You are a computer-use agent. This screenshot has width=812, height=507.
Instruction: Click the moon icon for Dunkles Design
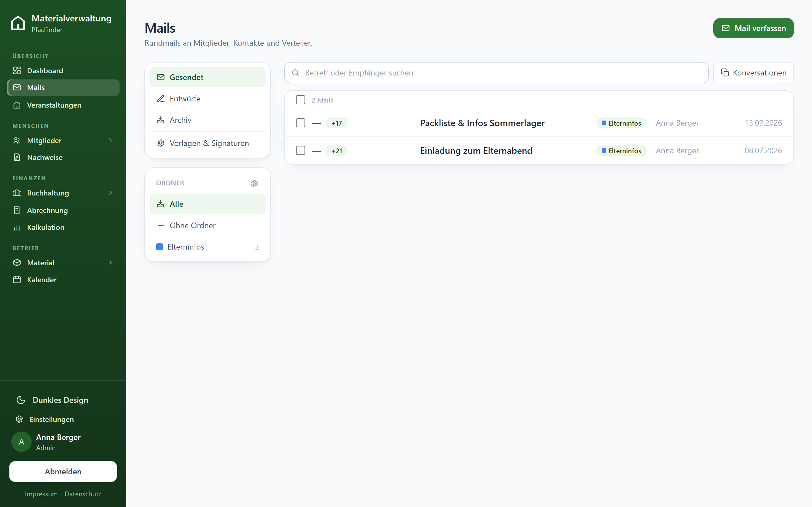tap(21, 400)
